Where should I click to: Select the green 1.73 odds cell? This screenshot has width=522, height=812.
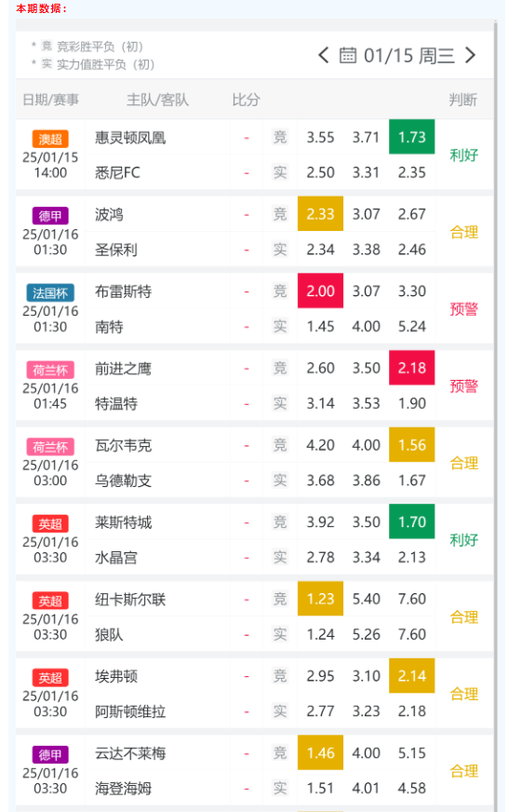[x=412, y=137]
